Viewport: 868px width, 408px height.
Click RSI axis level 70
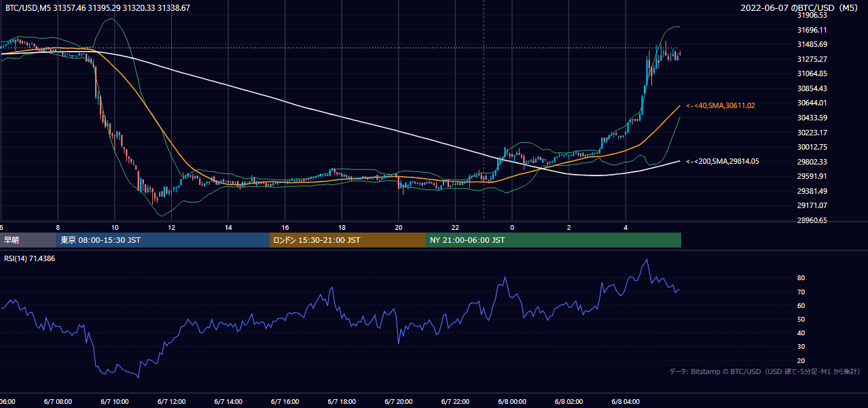801,292
